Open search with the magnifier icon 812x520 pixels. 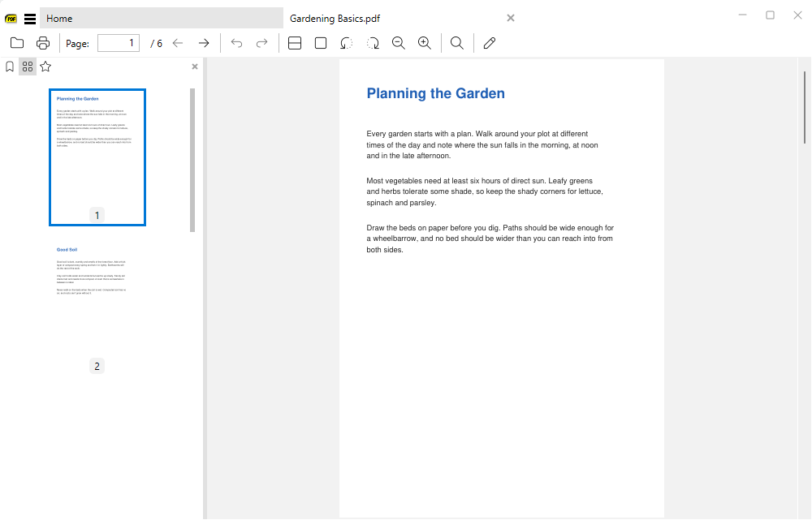pos(456,43)
